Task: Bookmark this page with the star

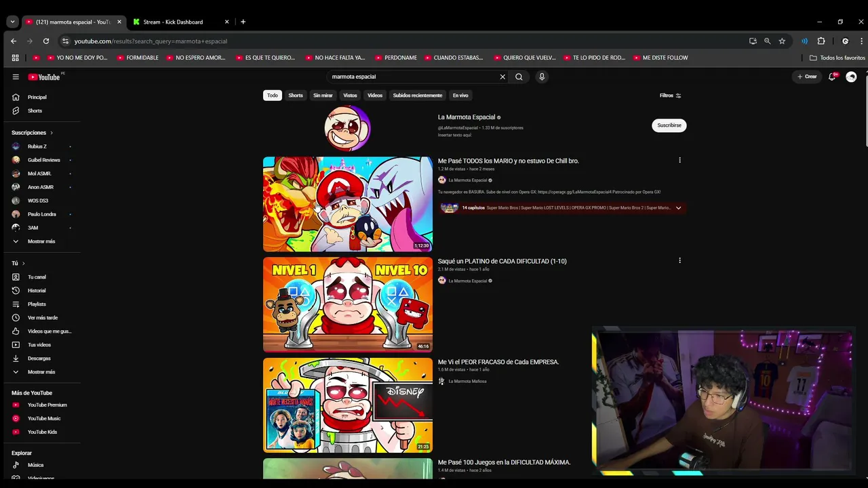Action: click(x=782, y=41)
